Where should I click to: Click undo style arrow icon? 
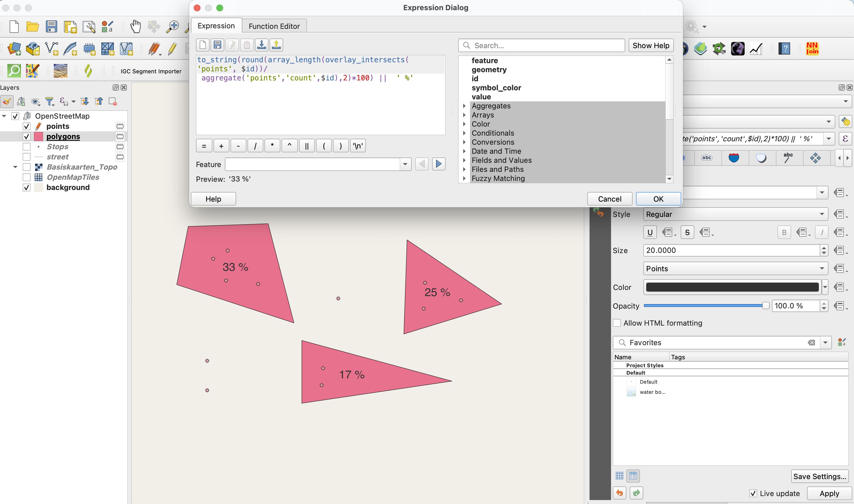[619, 493]
